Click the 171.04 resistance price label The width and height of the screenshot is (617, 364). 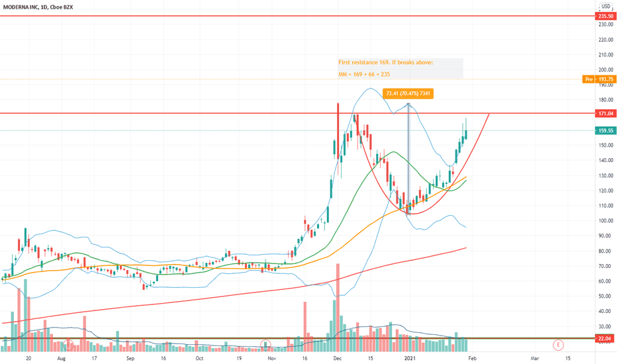[606, 113]
